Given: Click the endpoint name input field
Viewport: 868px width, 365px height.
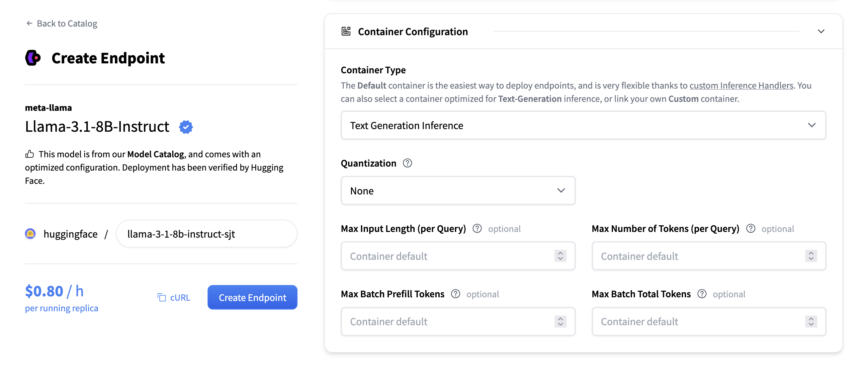Looking at the screenshot, I should 207,234.
